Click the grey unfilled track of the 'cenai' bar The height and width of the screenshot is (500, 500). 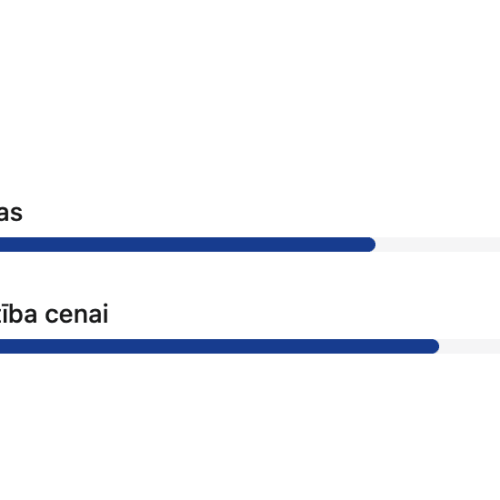[469, 346]
